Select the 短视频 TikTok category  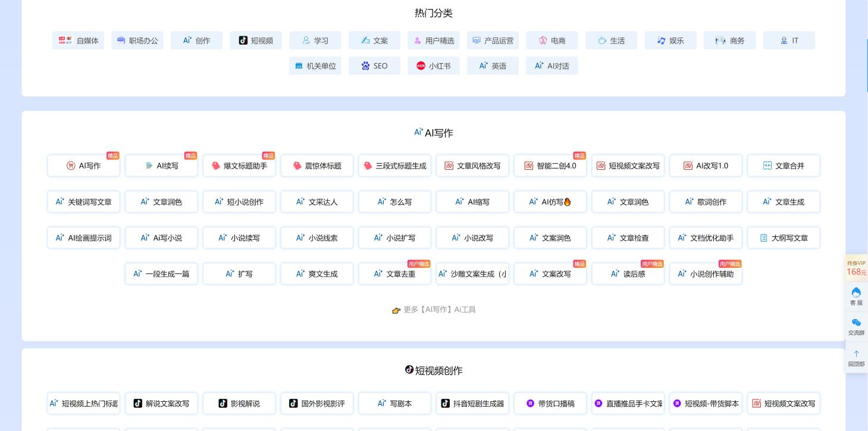[256, 40]
